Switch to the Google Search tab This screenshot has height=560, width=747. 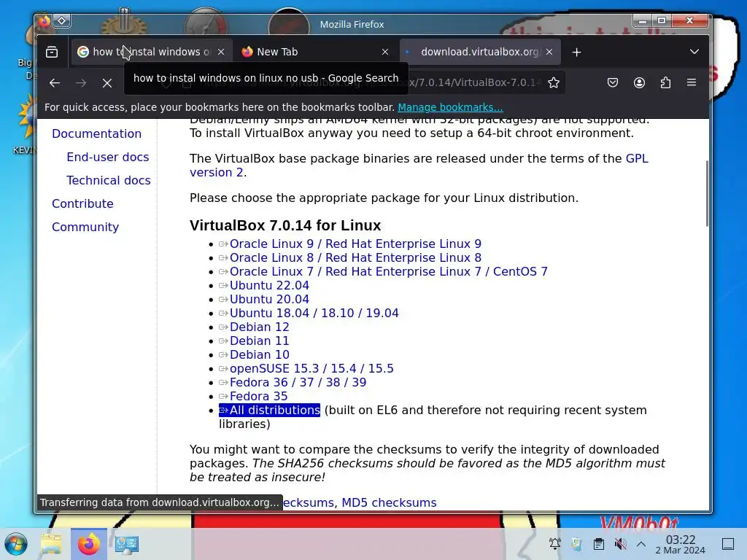pyautogui.click(x=152, y=52)
